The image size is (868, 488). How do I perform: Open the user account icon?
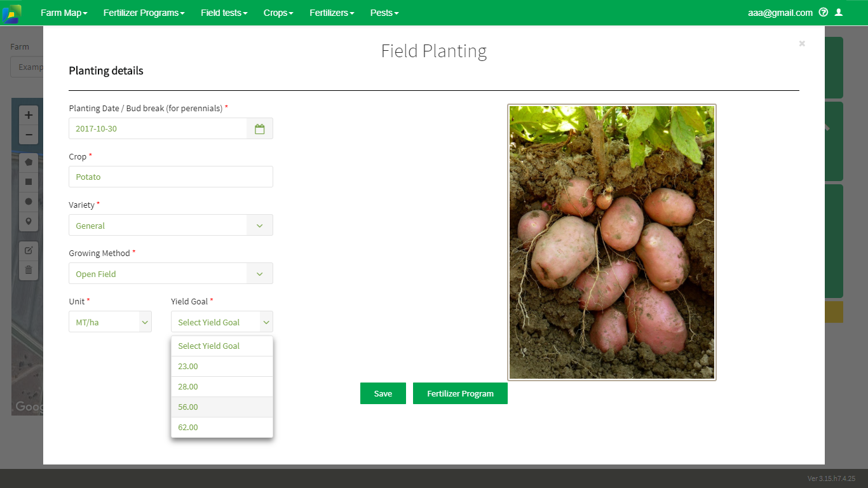(x=839, y=12)
